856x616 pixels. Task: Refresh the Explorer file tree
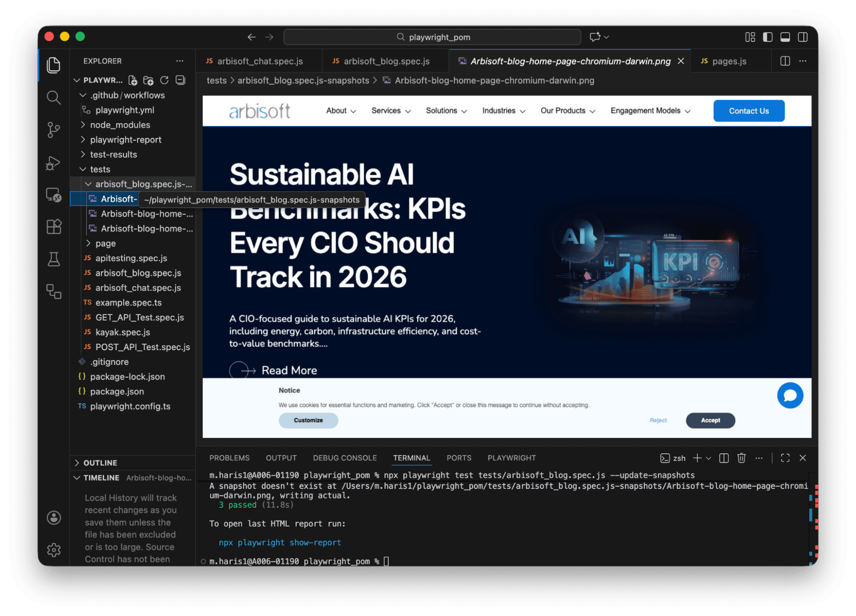(x=164, y=80)
